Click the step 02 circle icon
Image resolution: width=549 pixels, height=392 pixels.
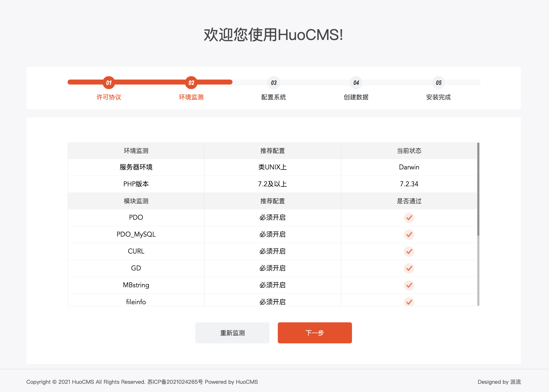point(191,82)
